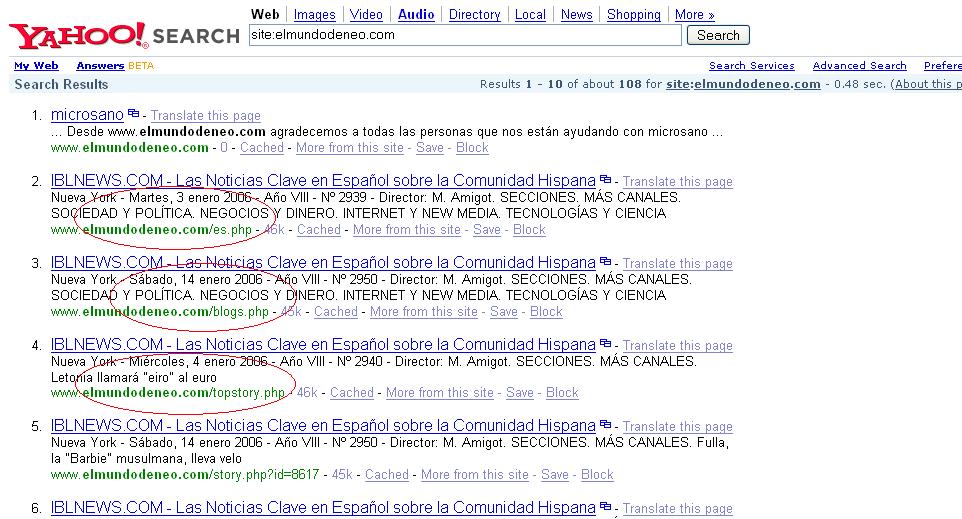Open the Advanced Search link
This screenshot has width=962, height=519.
(x=859, y=66)
